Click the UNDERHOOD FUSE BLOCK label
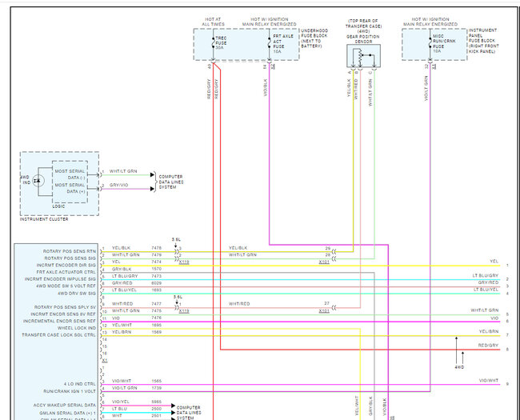 [314, 38]
